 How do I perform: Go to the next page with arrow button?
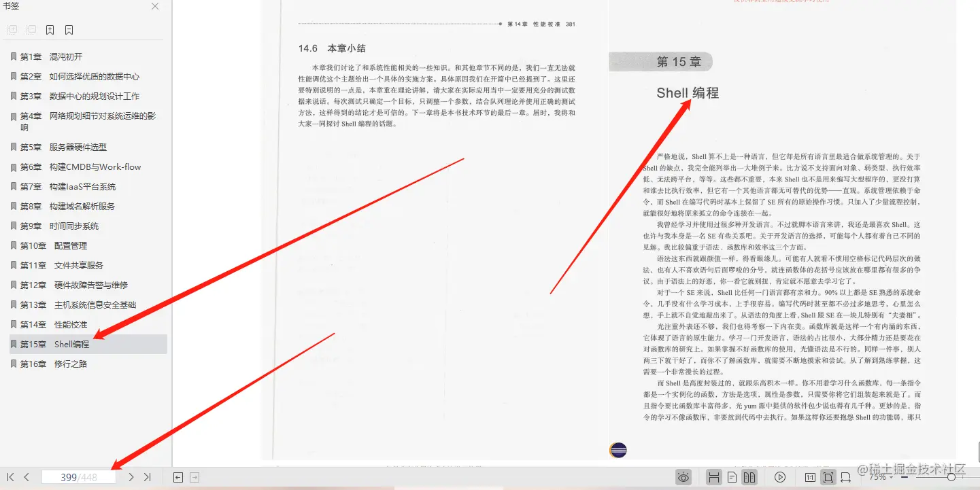coord(131,477)
